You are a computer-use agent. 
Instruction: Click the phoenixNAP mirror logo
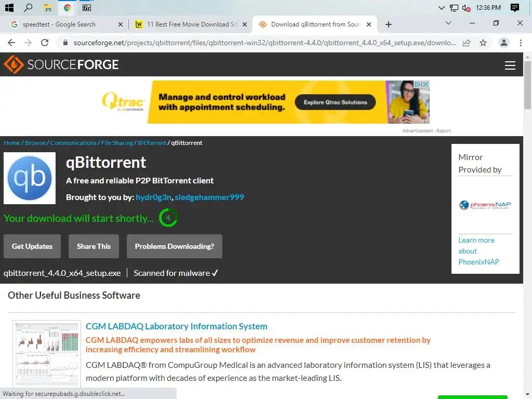[485, 205]
